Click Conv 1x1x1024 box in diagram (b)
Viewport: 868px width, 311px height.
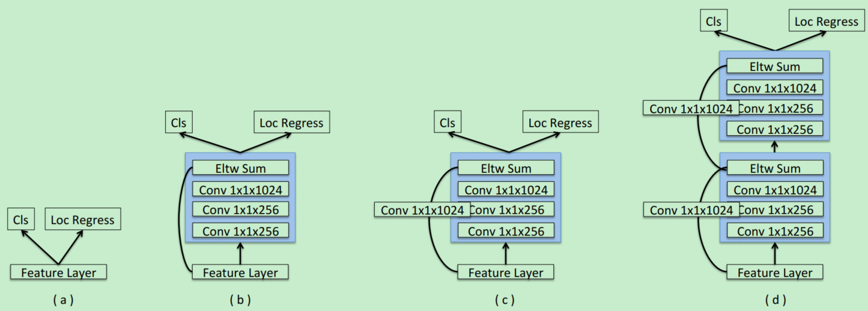(x=240, y=190)
